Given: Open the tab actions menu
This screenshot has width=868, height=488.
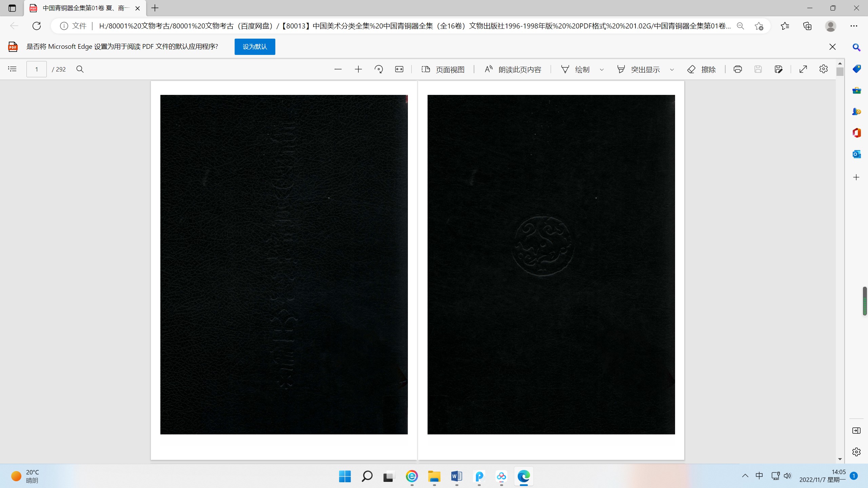Looking at the screenshot, I should (12, 8).
